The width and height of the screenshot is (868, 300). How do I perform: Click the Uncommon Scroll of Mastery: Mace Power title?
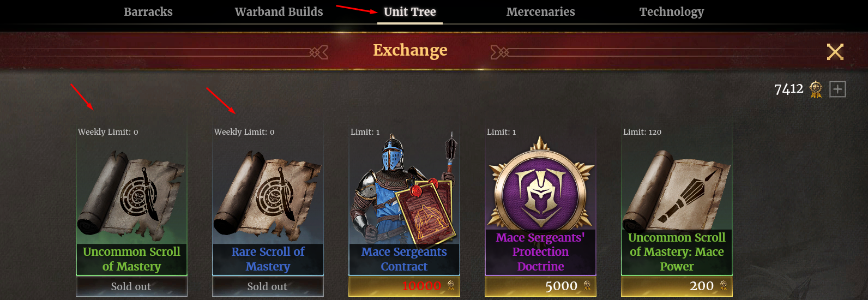(x=677, y=252)
